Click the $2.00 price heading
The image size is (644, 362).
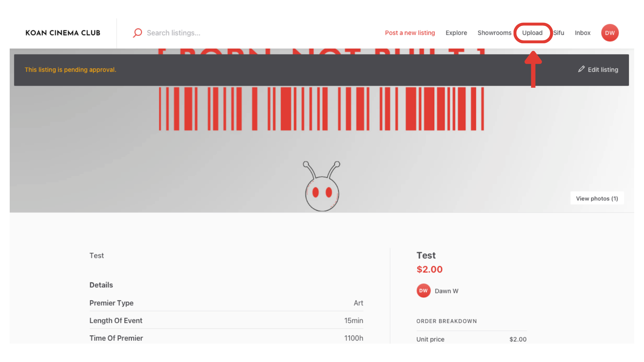pyautogui.click(x=429, y=269)
